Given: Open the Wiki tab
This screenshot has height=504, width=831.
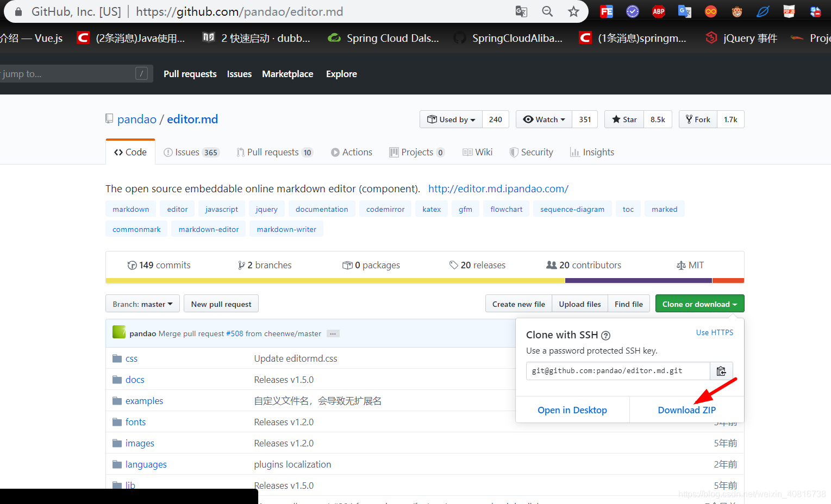Looking at the screenshot, I should [x=478, y=152].
